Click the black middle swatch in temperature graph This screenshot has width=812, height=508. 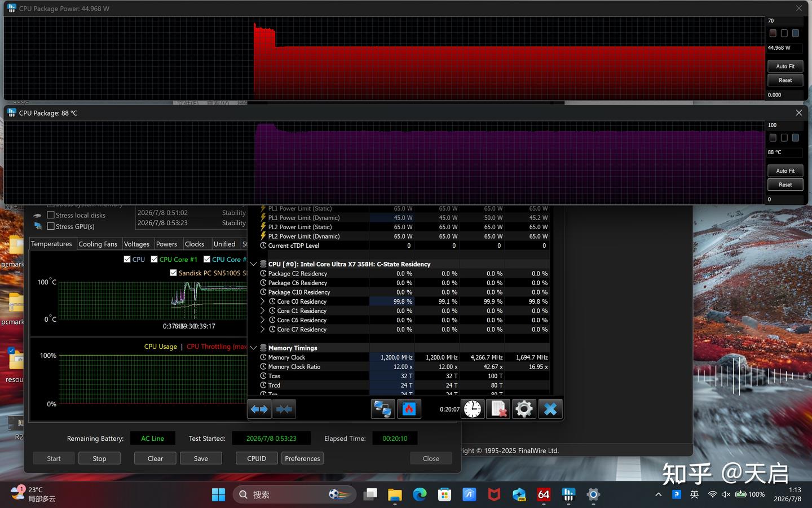[784, 138]
